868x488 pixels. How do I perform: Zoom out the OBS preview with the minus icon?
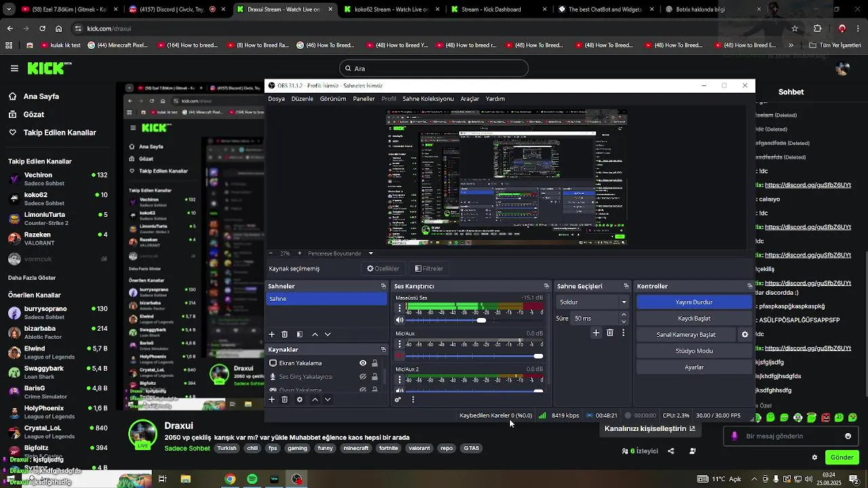point(271,253)
